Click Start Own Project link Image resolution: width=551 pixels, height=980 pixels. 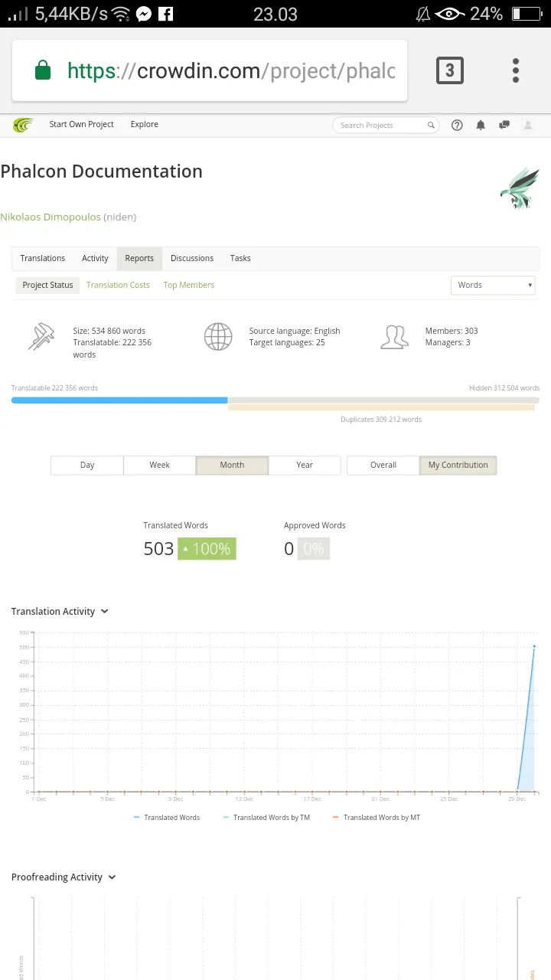pyautogui.click(x=81, y=124)
